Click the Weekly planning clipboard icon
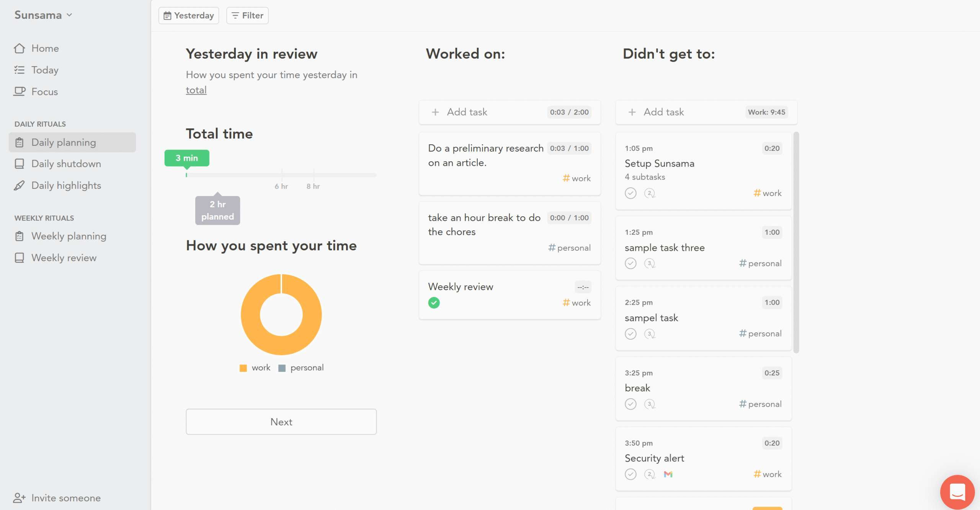The width and height of the screenshot is (980, 510). click(x=19, y=236)
